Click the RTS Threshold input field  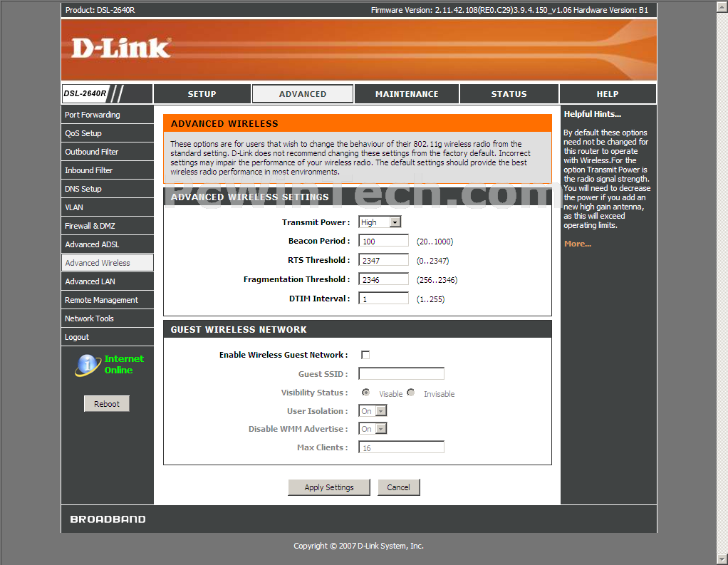[383, 260]
